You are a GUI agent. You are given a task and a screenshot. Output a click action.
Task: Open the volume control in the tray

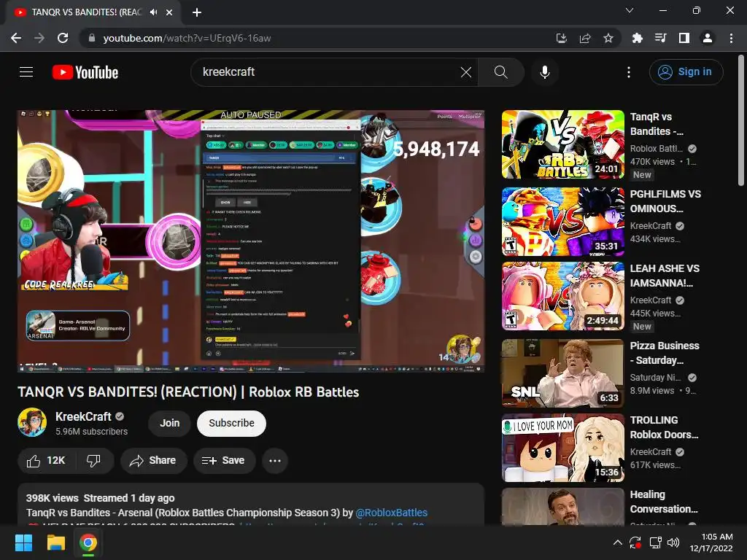click(673, 542)
